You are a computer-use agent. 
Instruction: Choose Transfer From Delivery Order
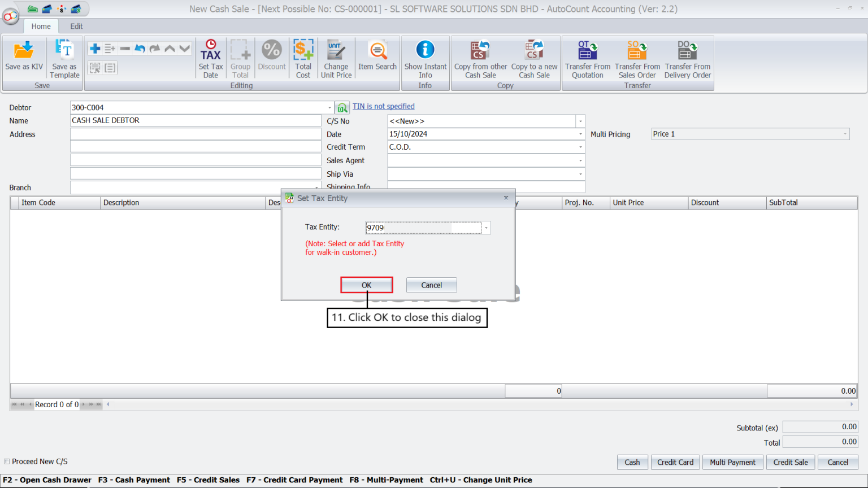(688, 59)
